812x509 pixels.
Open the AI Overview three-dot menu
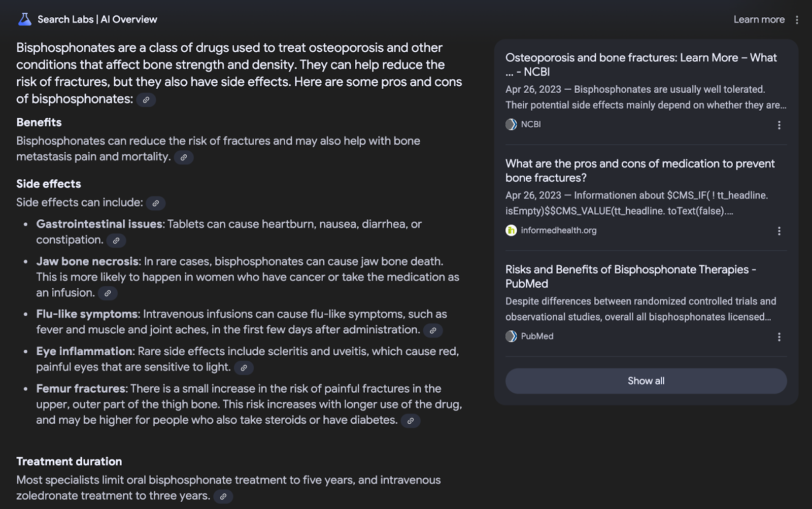(797, 20)
